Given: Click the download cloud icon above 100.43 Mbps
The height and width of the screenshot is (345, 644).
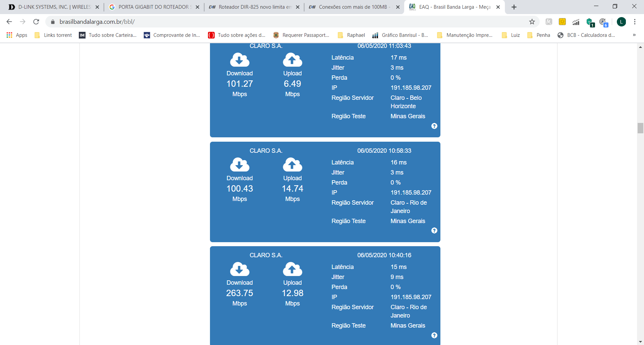Looking at the screenshot, I should pyautogui.click(x=239, y=165).
